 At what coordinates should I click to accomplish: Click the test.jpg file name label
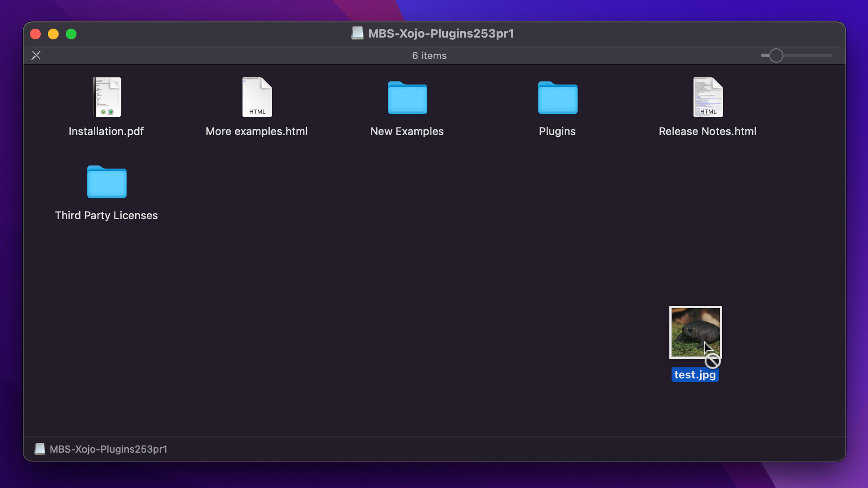pyautogui.click(x=695, y=375)
